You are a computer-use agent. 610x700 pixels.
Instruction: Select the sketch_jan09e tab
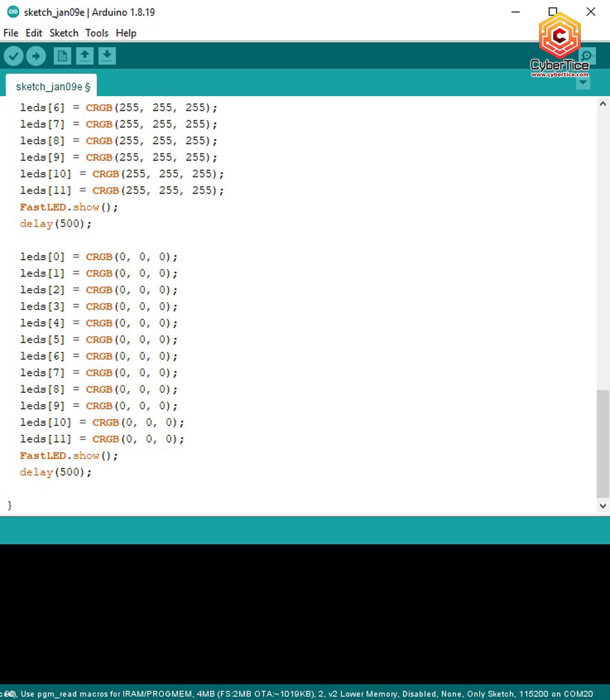[52, 87]
